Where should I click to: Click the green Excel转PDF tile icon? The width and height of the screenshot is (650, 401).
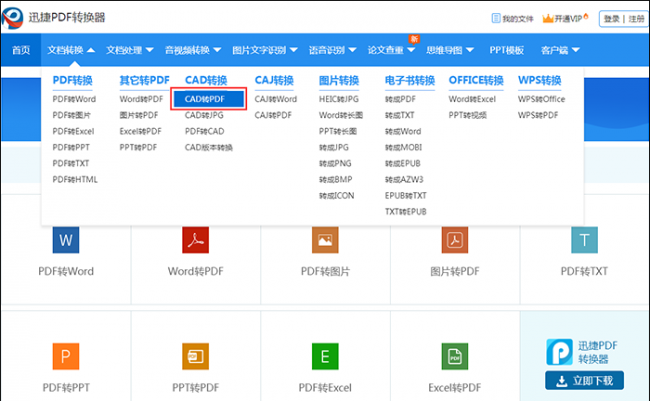(x=455, y=356)
